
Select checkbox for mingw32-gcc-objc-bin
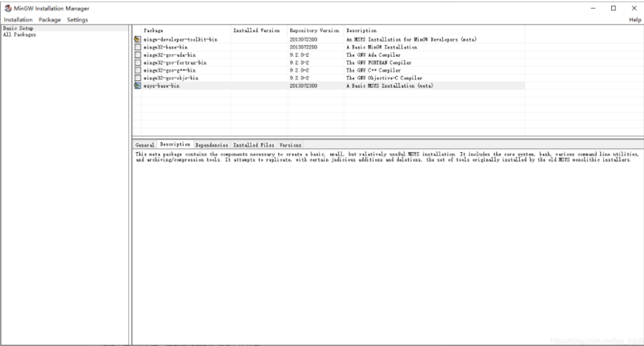(x=138, y=78)
